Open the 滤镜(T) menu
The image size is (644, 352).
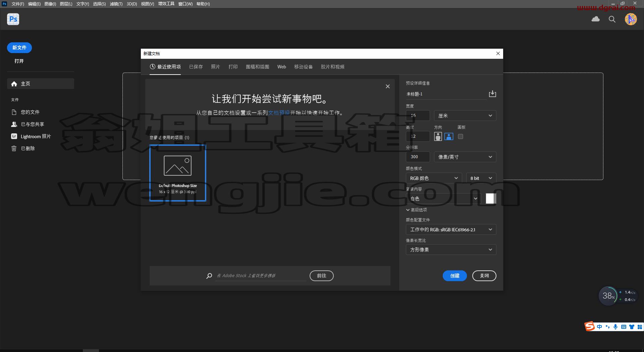(116, 4)
